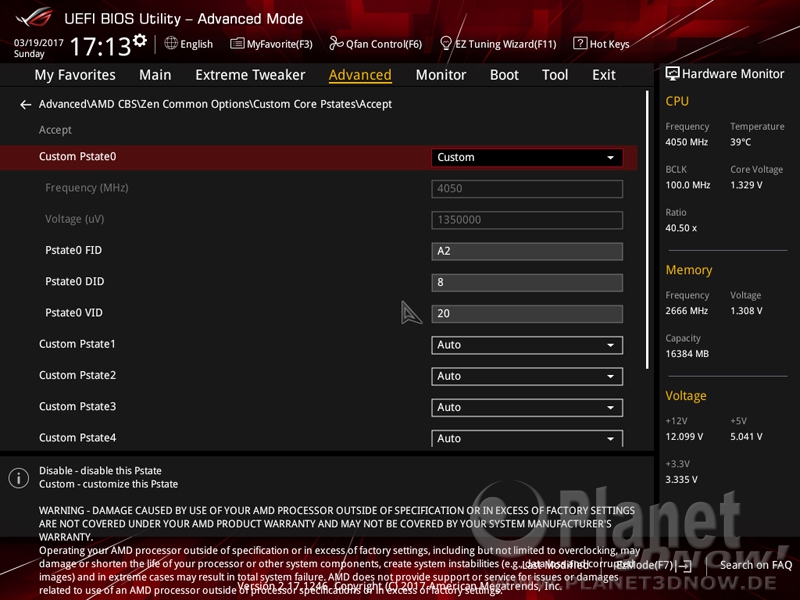Click the Hardware Monitor display icon

(672, 74)
